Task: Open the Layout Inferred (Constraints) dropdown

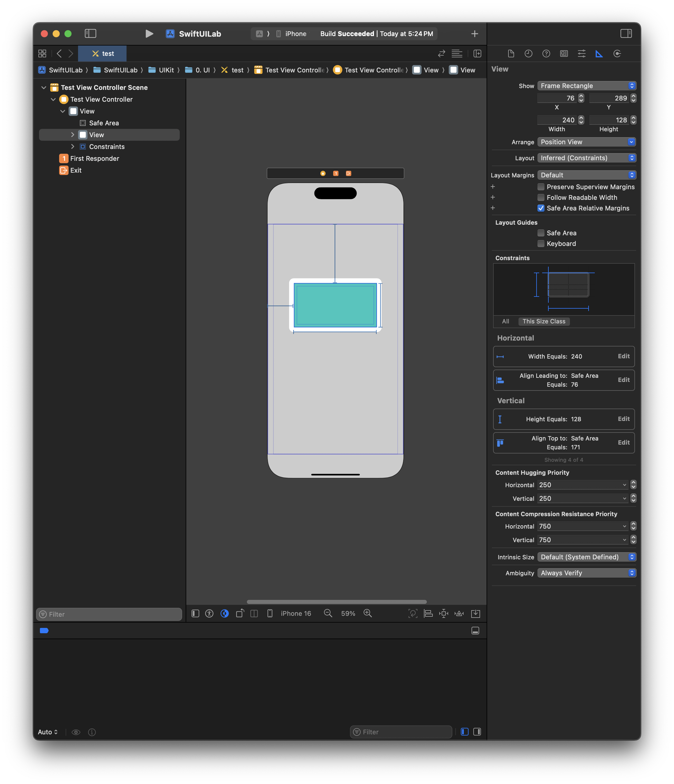Action: (x=586, y=158)
